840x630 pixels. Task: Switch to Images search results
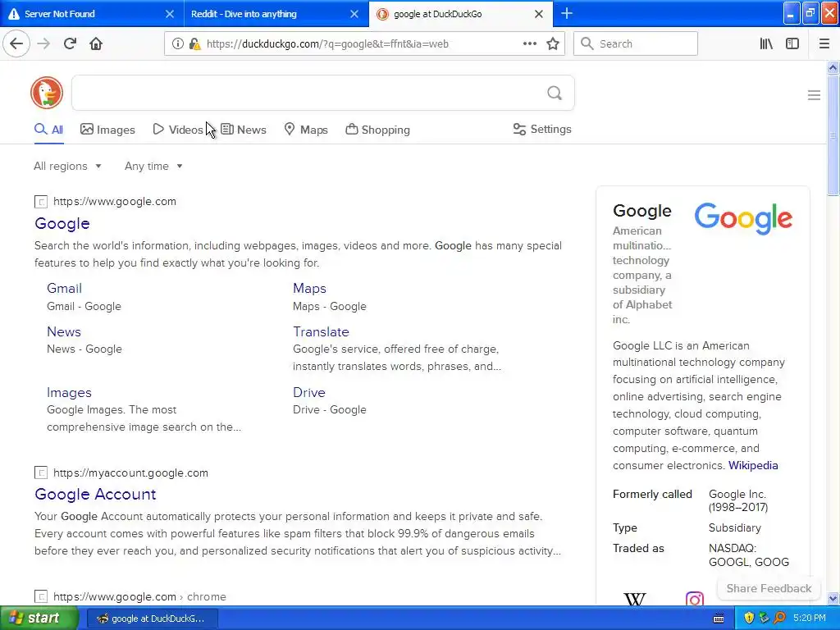[x=107, y=130]
